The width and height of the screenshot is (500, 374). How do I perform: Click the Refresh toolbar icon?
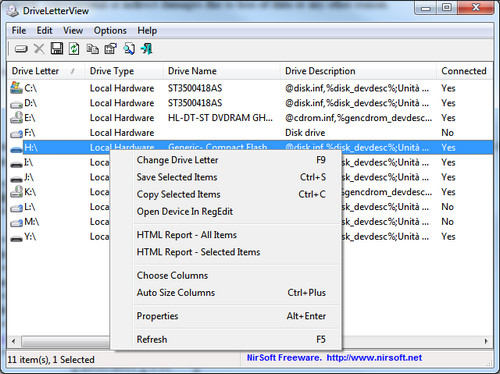pos(74,49)
